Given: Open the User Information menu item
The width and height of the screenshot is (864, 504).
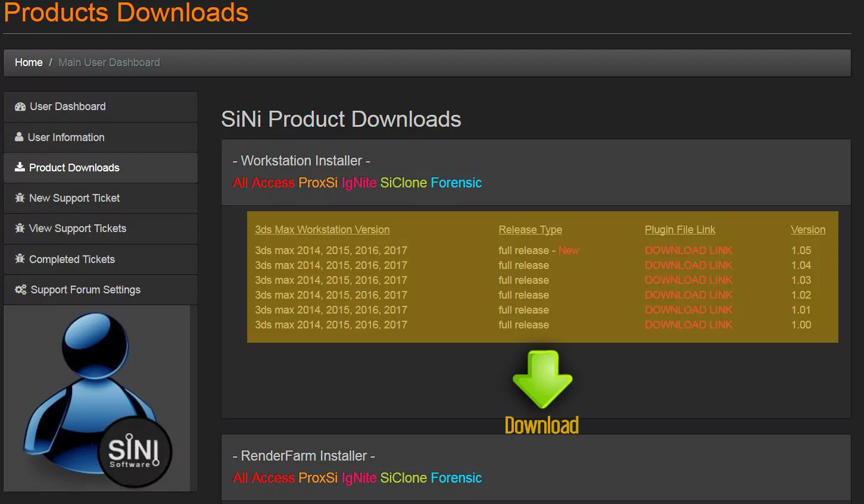Looking at the screenshot, I should 66,137.
